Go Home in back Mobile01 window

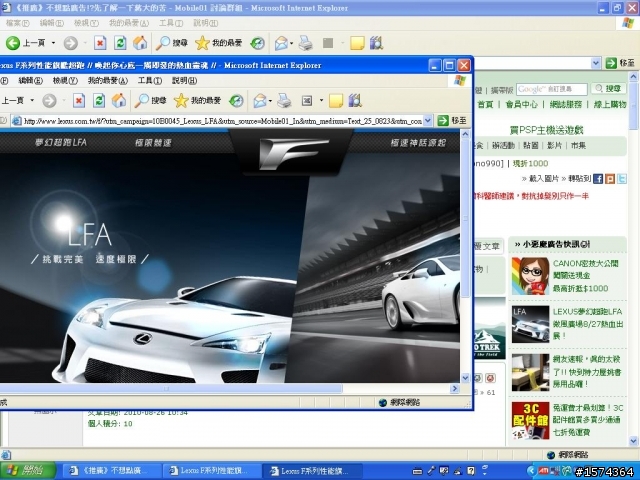pos(140,43)
